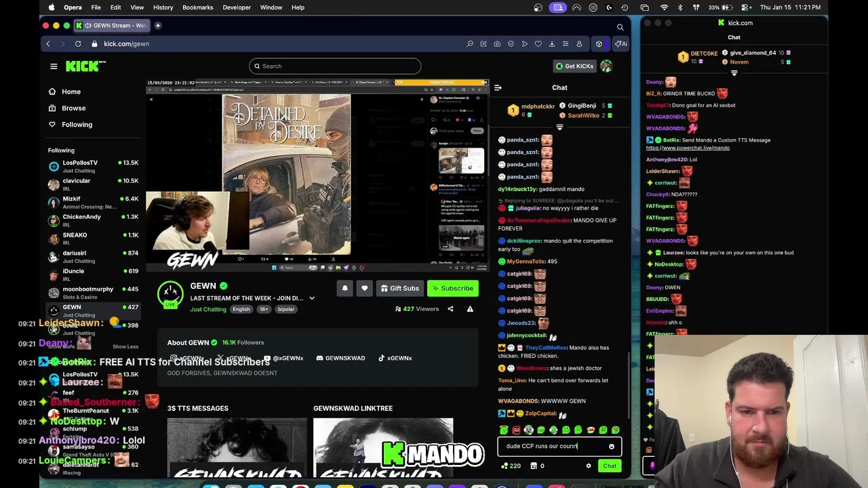Screen dimensions: 868x488
Task: Open a new browser tab with plus
Action: (x=157, y=26)
